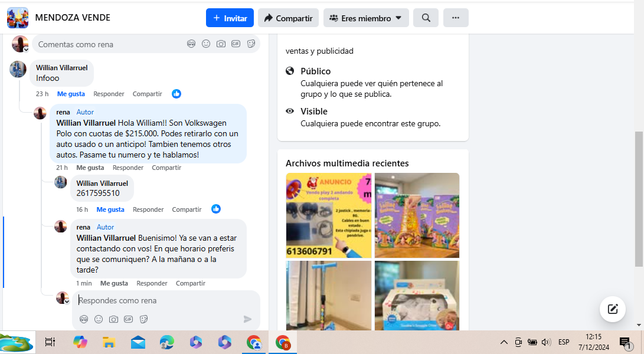Viewport: 644px width, 354px height.
Task: Click the search magnifier in group header
Action: tap(426, 18)
